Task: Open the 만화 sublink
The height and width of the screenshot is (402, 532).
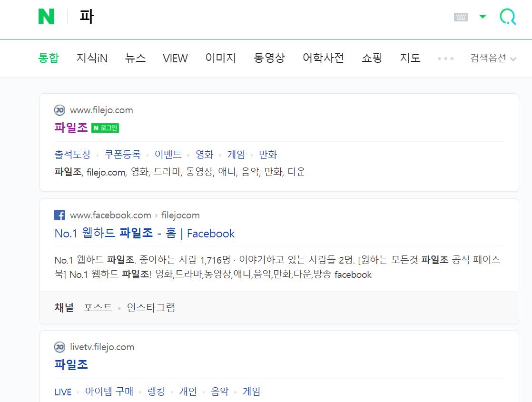Action: click(x=268, y=155)
